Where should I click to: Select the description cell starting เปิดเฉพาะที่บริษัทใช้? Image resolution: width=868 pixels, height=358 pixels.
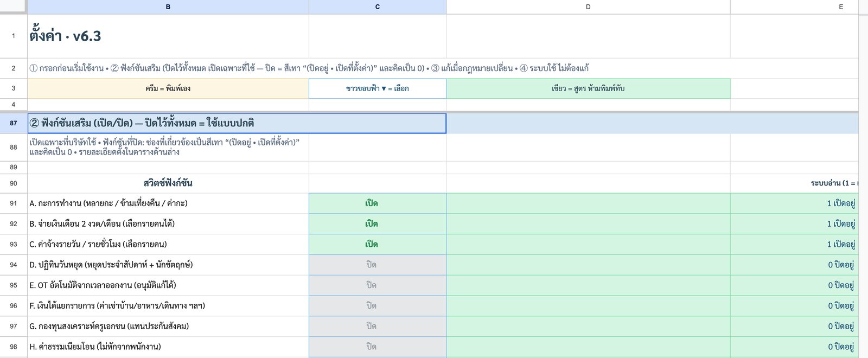click(x=168, y=147)
